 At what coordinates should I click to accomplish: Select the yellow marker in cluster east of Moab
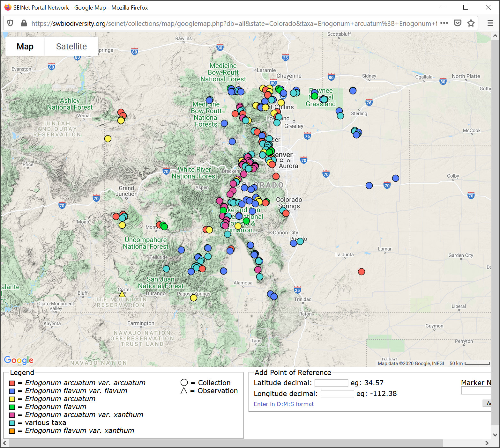122,225
